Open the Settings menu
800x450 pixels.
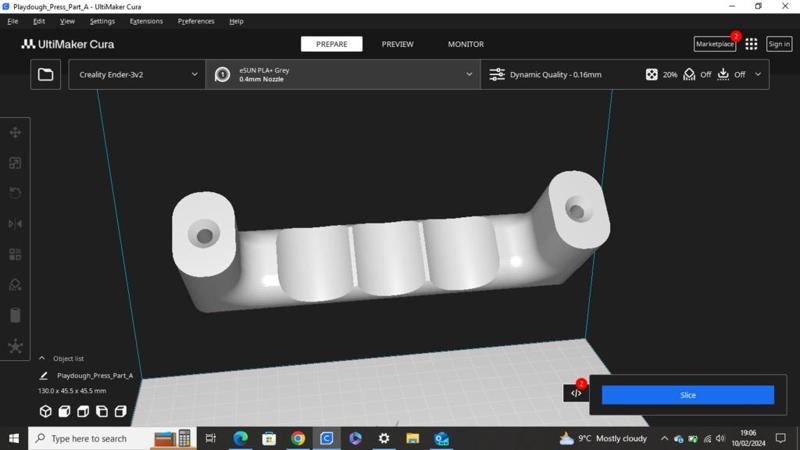click(x=102, y=21)
